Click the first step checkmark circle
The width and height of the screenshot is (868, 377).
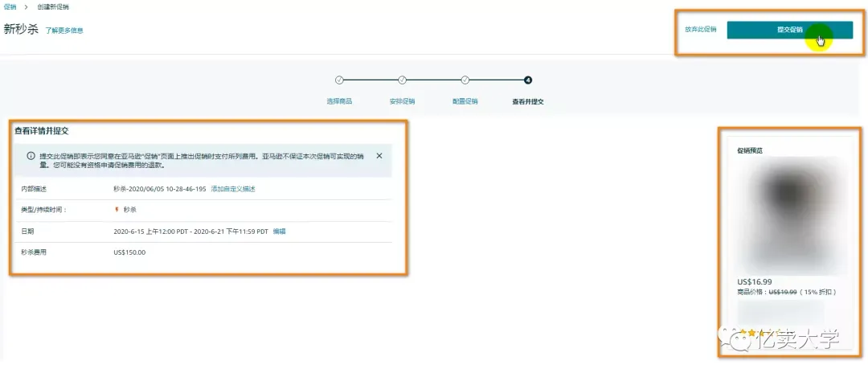(x=339, y=80)
